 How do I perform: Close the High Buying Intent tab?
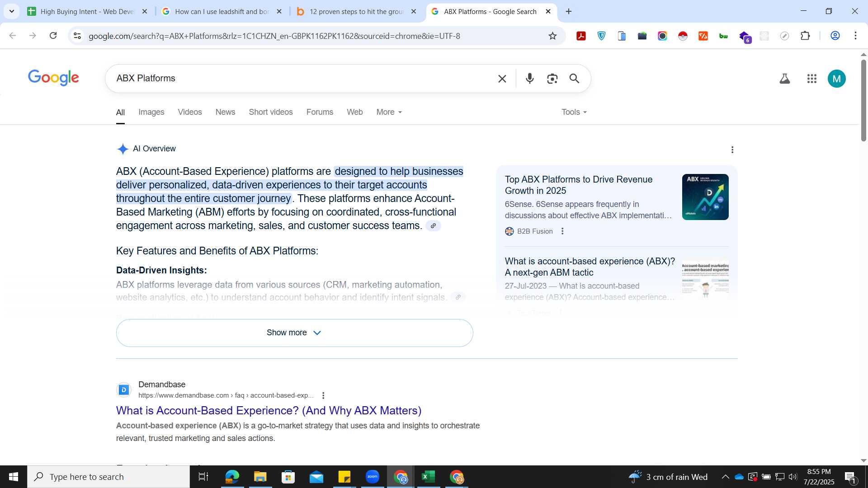(145, 12)
